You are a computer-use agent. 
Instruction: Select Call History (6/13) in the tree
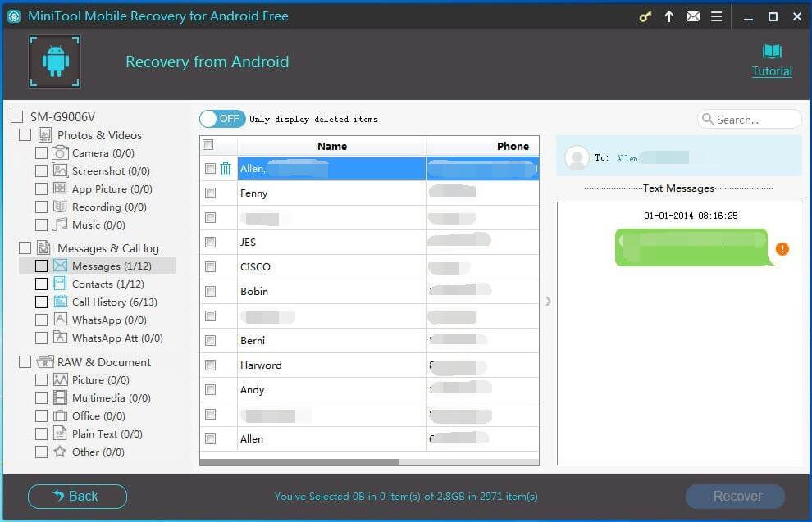[x=115, y=302]
